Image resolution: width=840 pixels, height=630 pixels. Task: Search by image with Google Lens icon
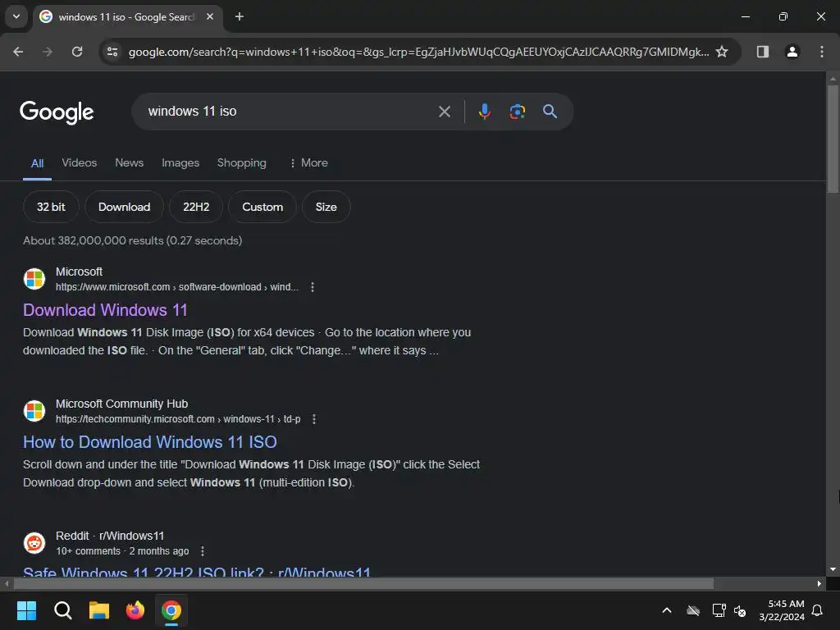pos(517,112)
